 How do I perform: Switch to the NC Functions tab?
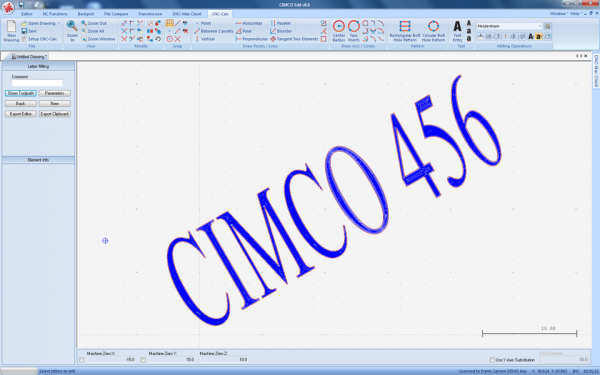[x=55, y=14]
